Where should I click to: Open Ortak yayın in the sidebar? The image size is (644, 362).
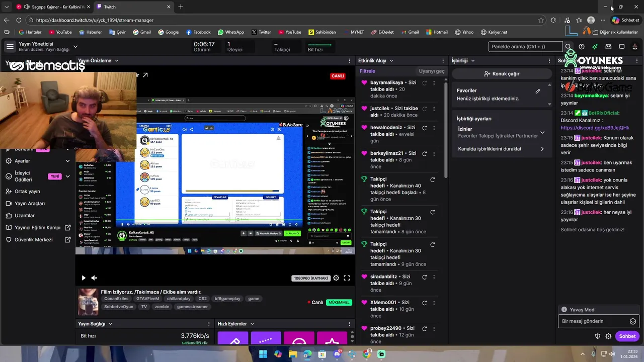pos(27,192)
